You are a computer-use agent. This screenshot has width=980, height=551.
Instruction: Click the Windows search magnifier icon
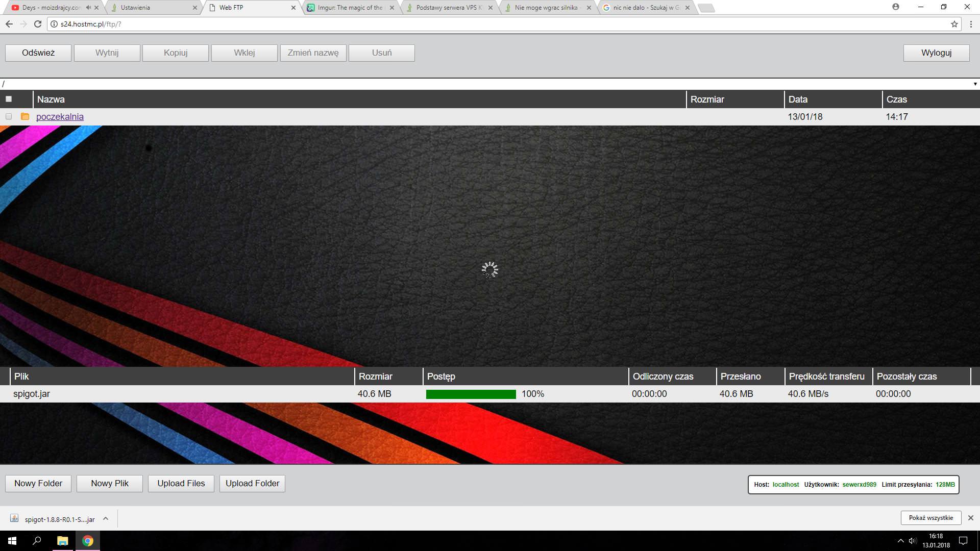coord(37,541)
